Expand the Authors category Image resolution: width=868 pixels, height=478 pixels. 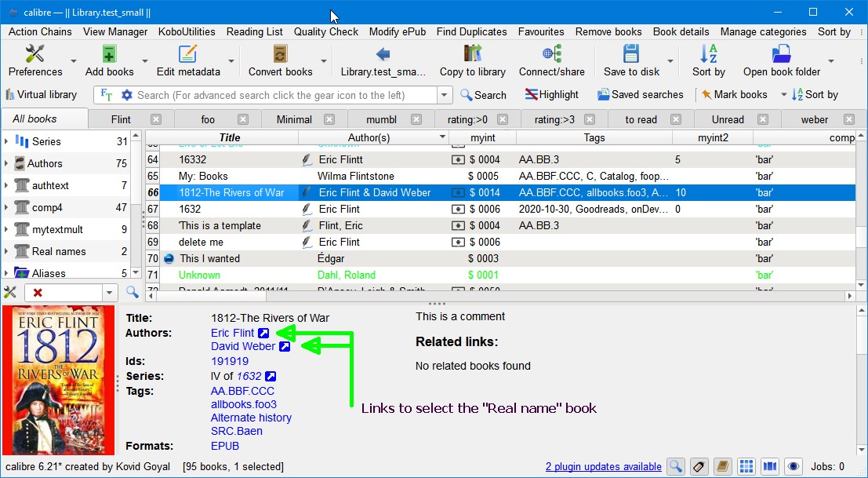pyautogui.click(x=6, y=163)
